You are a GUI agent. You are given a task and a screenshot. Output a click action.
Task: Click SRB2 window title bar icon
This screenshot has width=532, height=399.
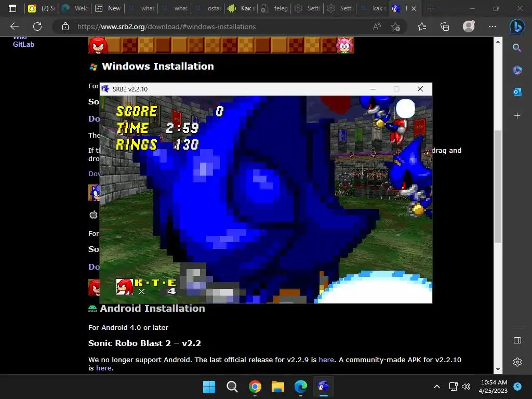[x=105, y=89]
